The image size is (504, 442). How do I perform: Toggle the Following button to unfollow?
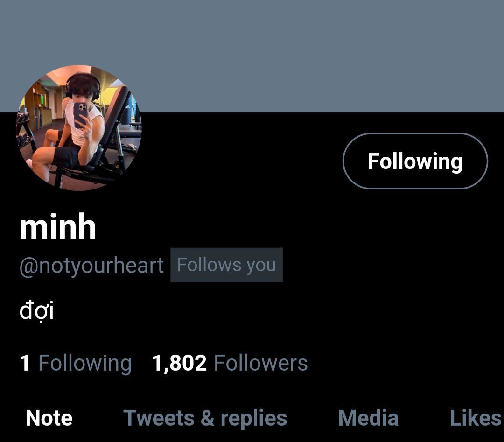click(x=415, y=161)
